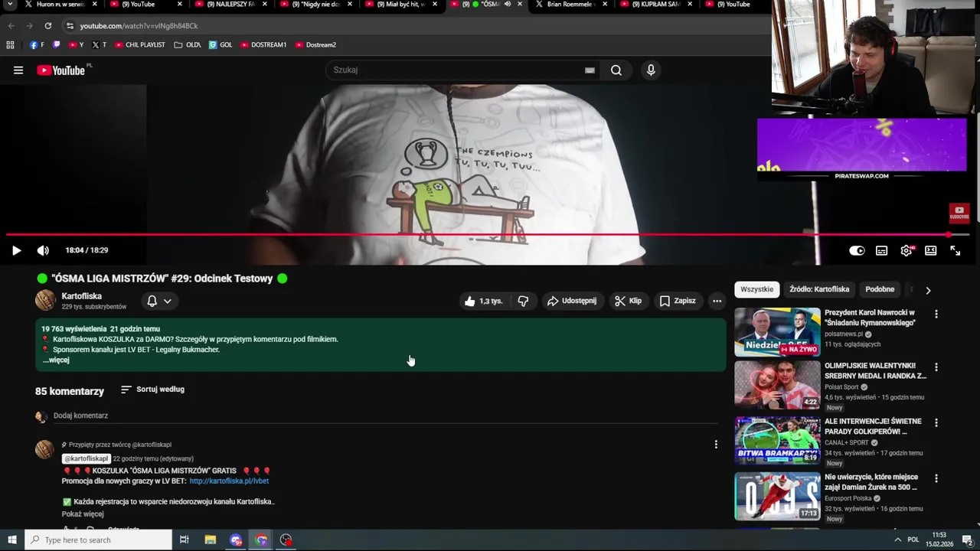Mute the video volume
The width and height of the screenshot is (980, 551).
coord(43,250)
